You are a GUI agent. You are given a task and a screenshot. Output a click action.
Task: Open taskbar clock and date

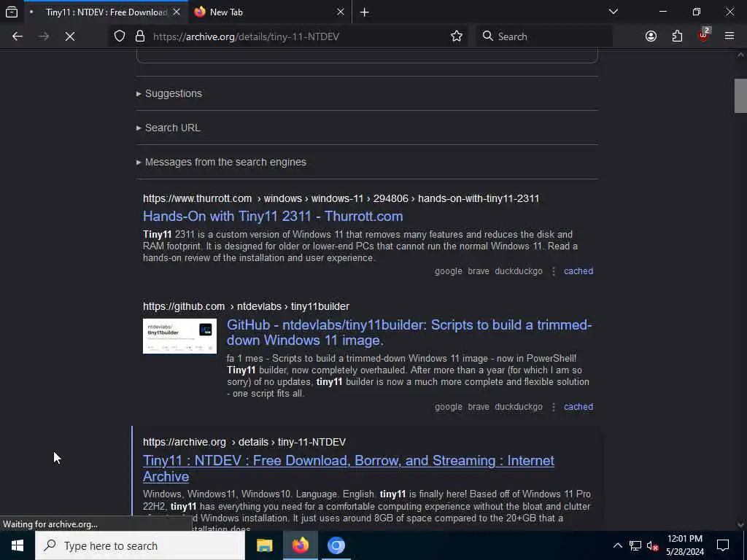pyautogui.click(x=684, y=545)
